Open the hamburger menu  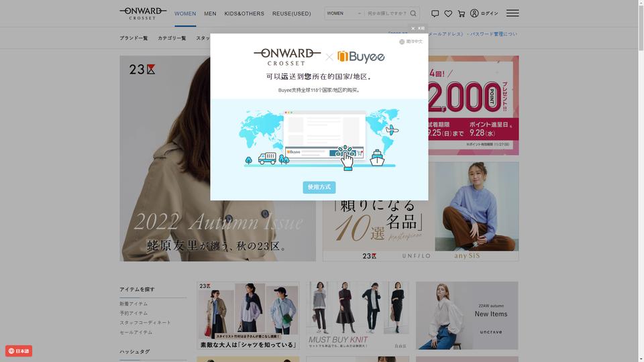(x=512, y=13)
